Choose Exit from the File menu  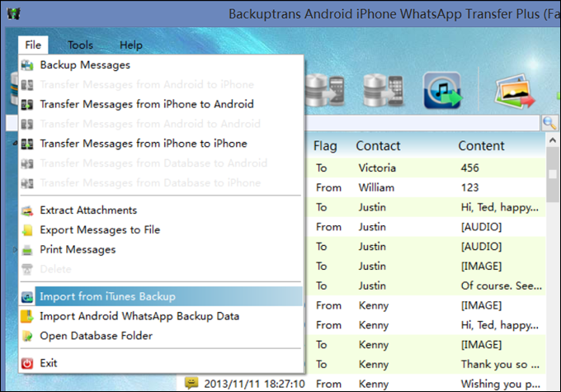click(161, 363)
